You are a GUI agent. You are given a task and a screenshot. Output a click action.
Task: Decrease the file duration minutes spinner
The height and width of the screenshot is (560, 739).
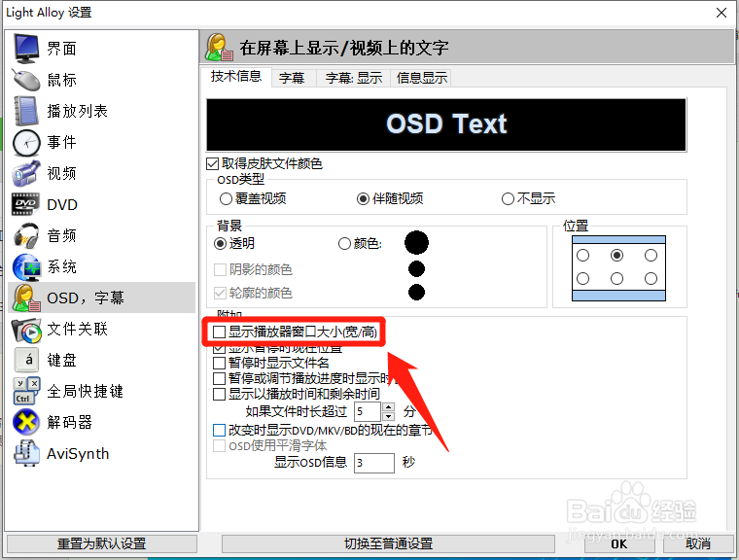[388, 416]
